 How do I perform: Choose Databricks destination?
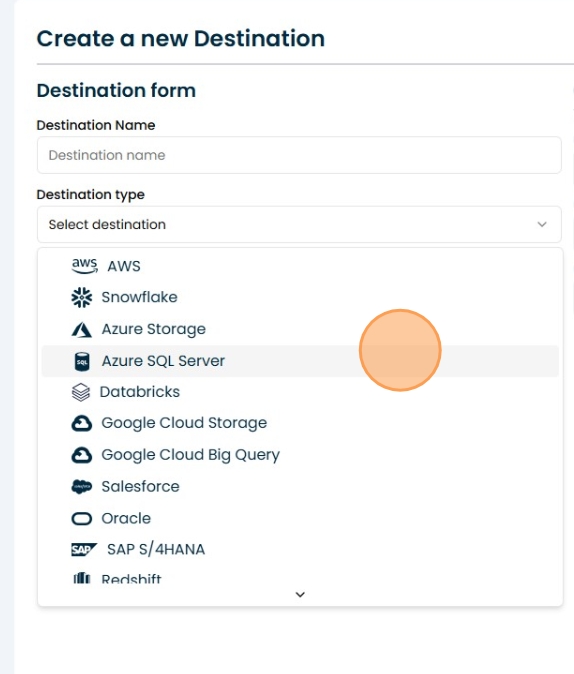point(300,392)
